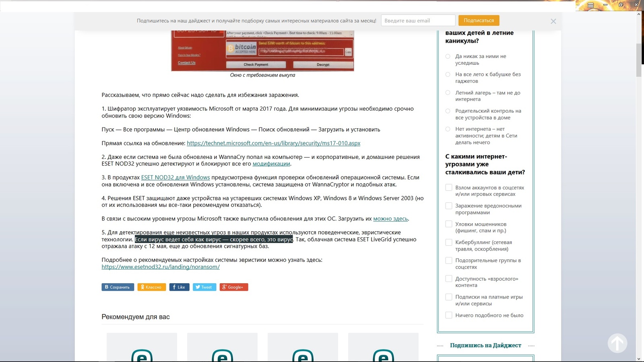Tick 'Заражение вредоносными программами' checkbox

point(449,206)
